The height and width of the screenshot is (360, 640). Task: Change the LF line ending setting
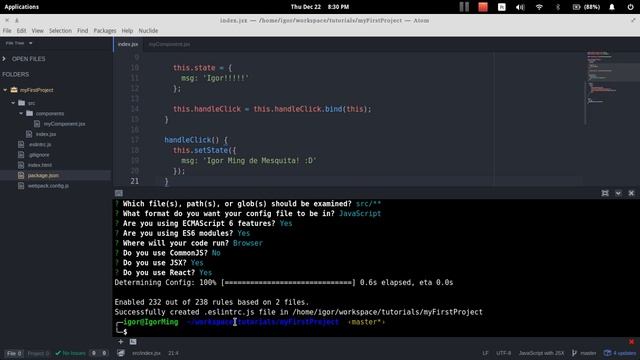(485, 353)
